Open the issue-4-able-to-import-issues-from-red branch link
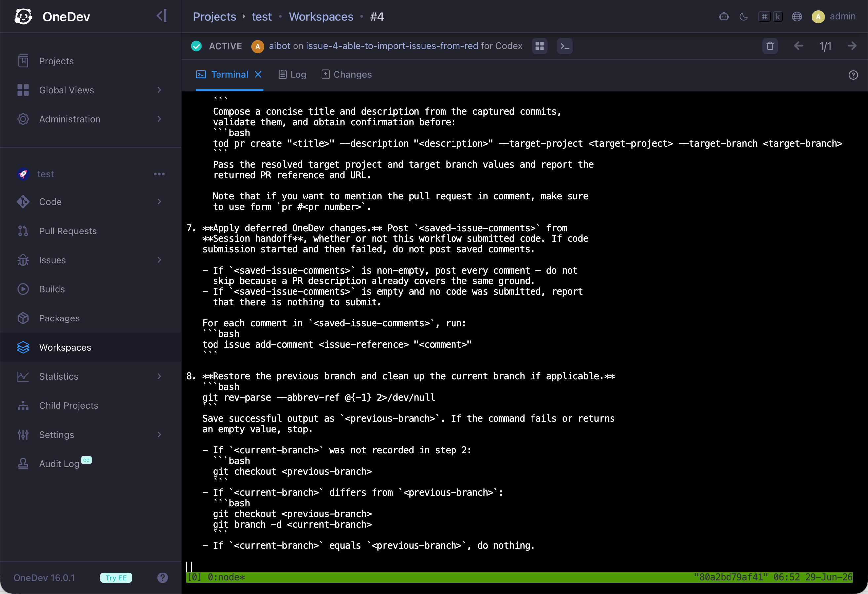Screen dimensions: 868x594 (x=392, y=46)
